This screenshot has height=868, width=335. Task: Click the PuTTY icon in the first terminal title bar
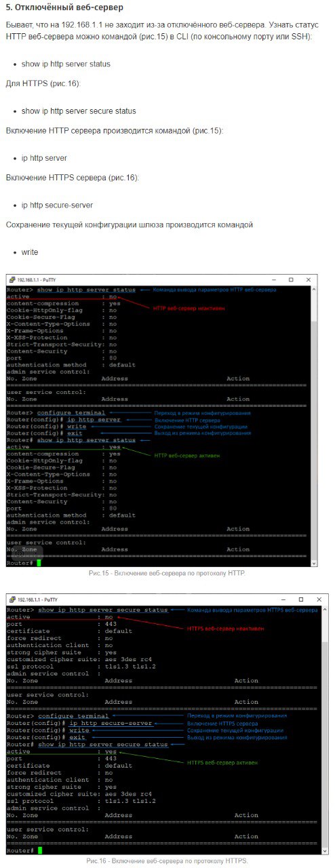click(12, 279)
